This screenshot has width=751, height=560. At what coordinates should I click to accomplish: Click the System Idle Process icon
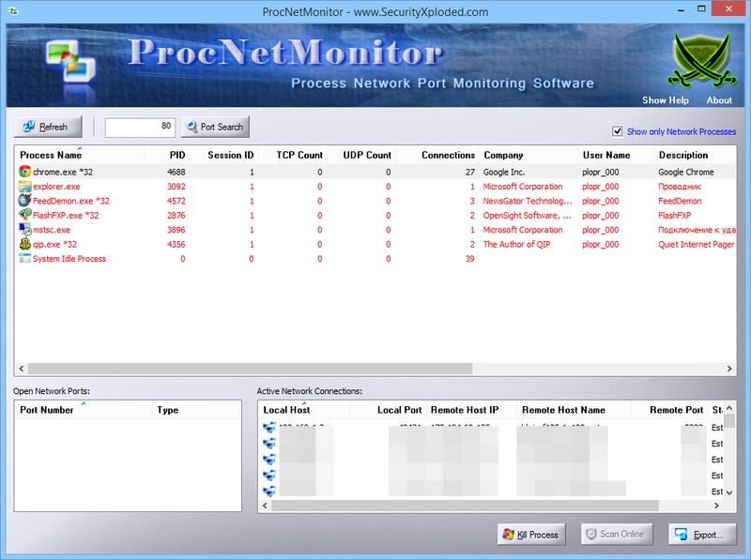(x=25, y=259)
